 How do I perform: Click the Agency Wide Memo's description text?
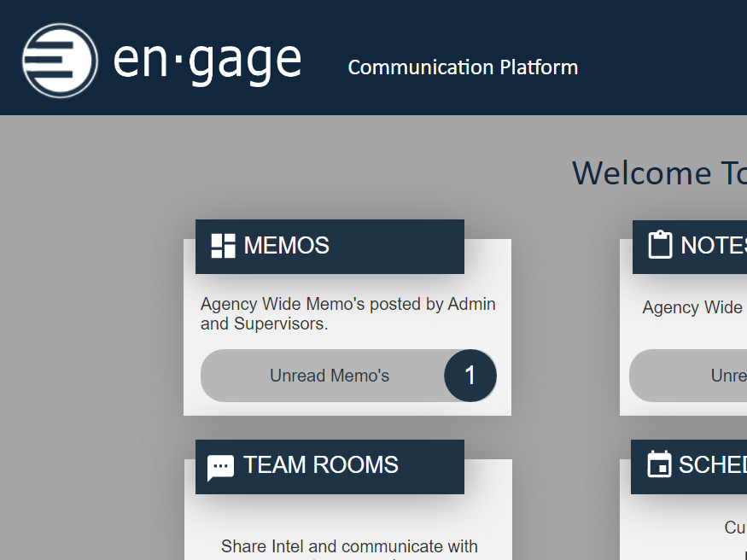(x=347, y=313)
